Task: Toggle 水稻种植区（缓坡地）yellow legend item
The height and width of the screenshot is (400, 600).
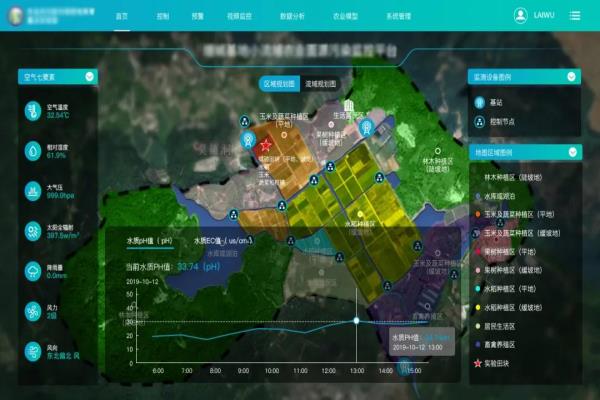Action: pyautogui.click(x=509, y=307)
